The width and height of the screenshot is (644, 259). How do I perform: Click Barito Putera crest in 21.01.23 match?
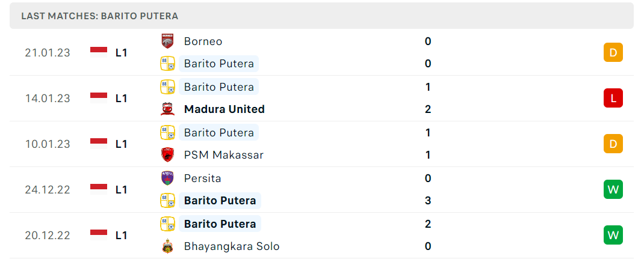click(167, 64)
